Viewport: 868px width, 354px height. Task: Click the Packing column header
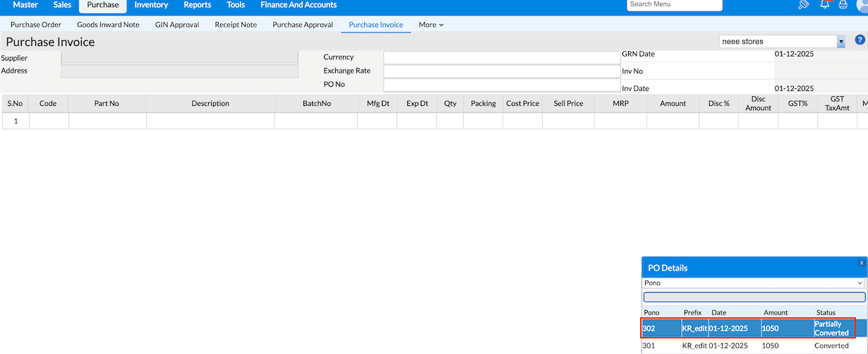pyautogui.click(x=483, y=103)
